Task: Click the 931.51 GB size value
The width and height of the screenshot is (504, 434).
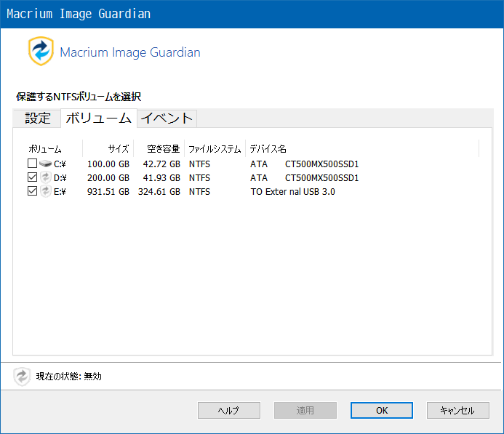Action: pos(108,191)
